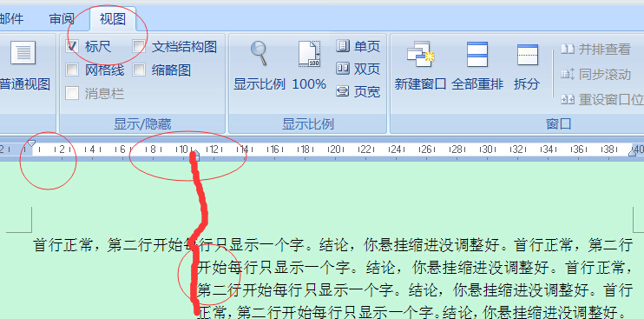Click 并排查看 side by side view
Image resolution: width=644 pixels, height=319 pixels.
click(596, 50)
